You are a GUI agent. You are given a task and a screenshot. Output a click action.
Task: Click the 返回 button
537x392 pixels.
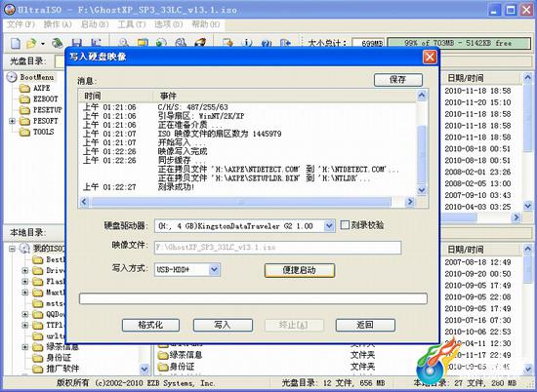click(365, 325)
